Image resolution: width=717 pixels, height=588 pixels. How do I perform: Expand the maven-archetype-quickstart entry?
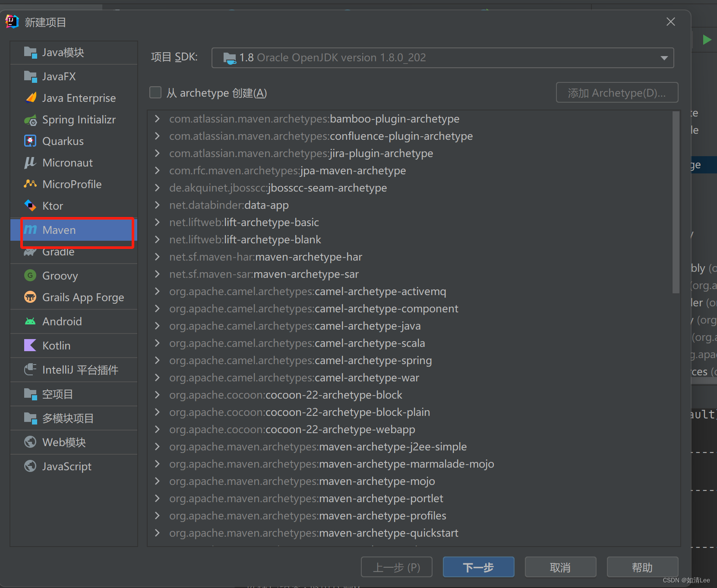pyautogui.click(x=158, y=533)
